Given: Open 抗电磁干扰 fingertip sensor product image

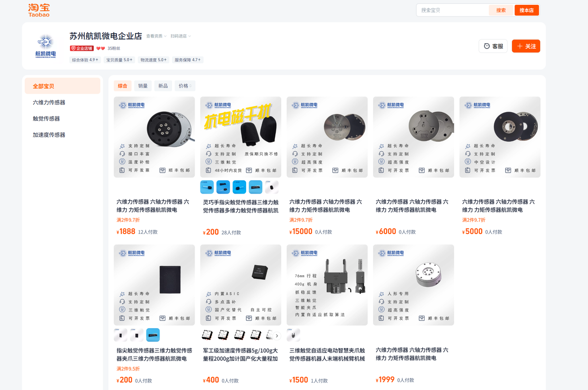Looking at the screenshot, I should (241, 137).
